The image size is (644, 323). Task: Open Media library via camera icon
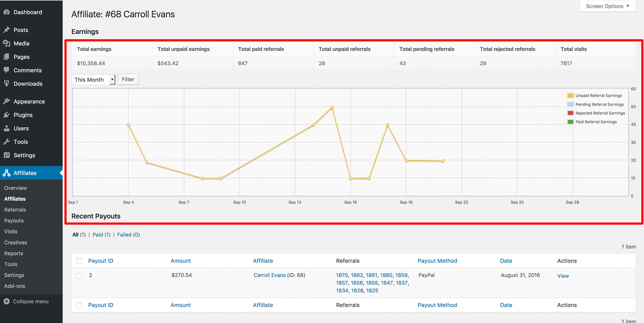point(7,43)
